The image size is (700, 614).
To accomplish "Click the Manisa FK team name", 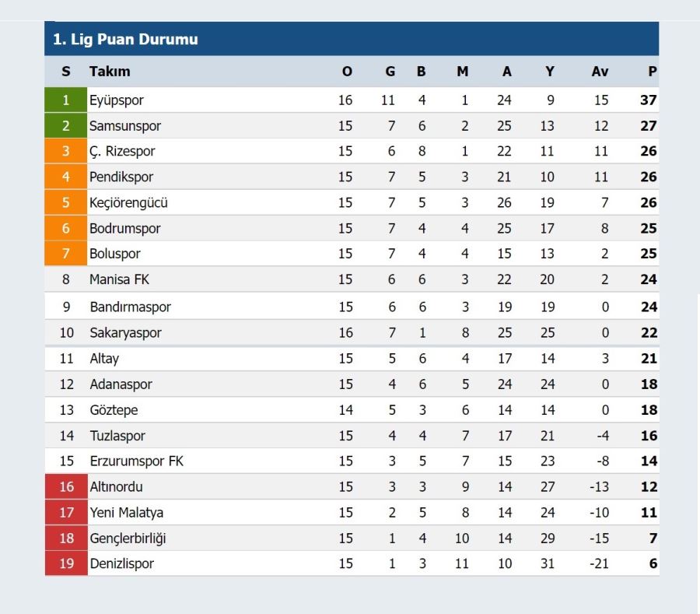I will (x=119, y=279).
